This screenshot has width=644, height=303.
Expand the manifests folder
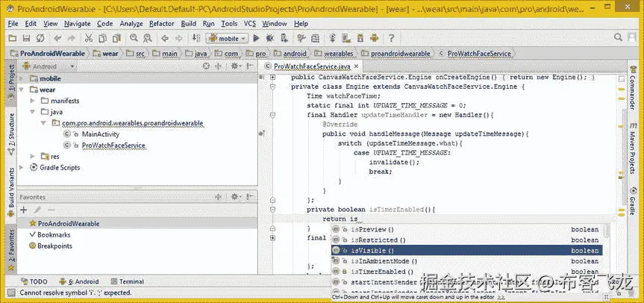[x=32, y=101]
